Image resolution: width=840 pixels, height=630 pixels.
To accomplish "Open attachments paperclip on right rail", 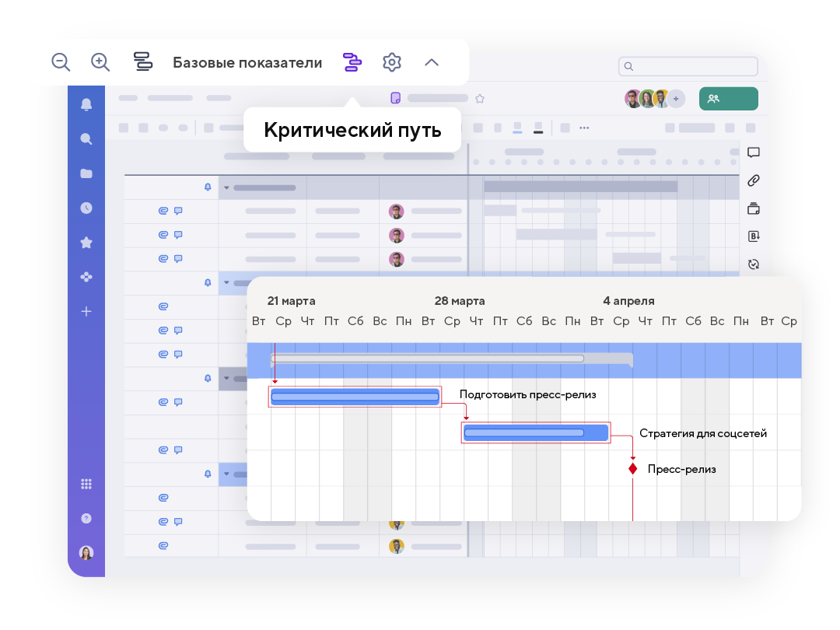I will pyautogui.click(x=753, y=180).
